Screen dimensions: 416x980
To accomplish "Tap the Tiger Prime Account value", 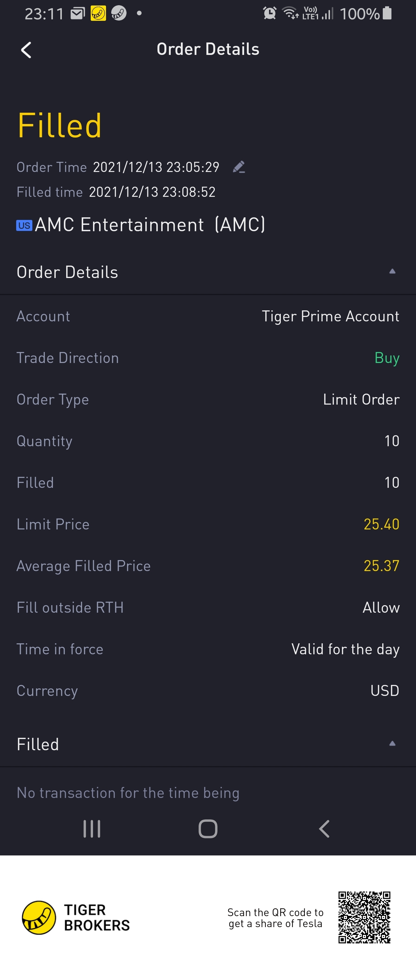I will click(330, 316).
